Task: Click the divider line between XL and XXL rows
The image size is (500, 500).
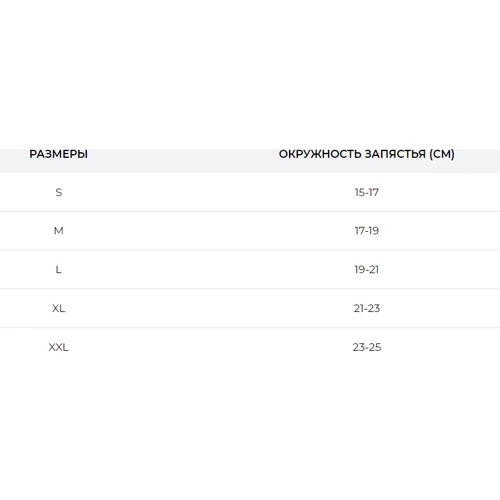Action: pyautogui.click(x=250, y=328)
